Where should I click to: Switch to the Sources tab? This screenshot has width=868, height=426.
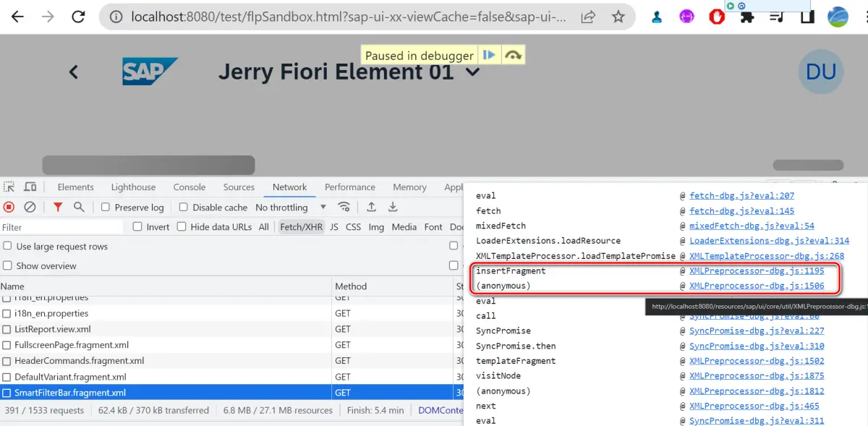(239, 187)
